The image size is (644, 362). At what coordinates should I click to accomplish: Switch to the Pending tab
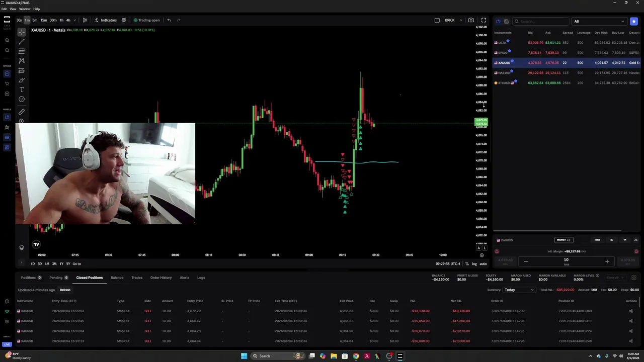pyautogui.click(x=58, y=278)
